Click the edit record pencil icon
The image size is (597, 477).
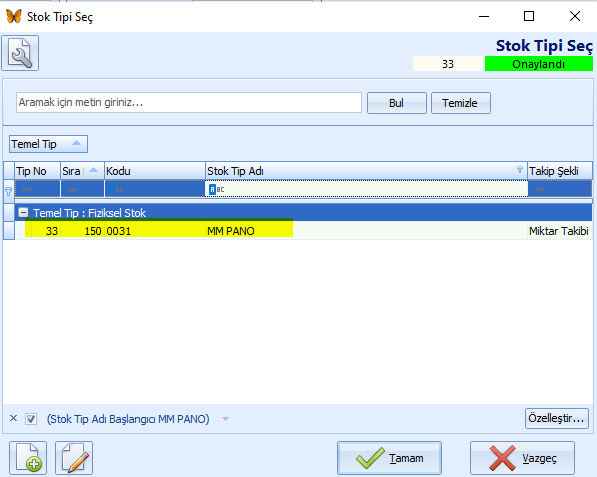click(x=74, y=458)
